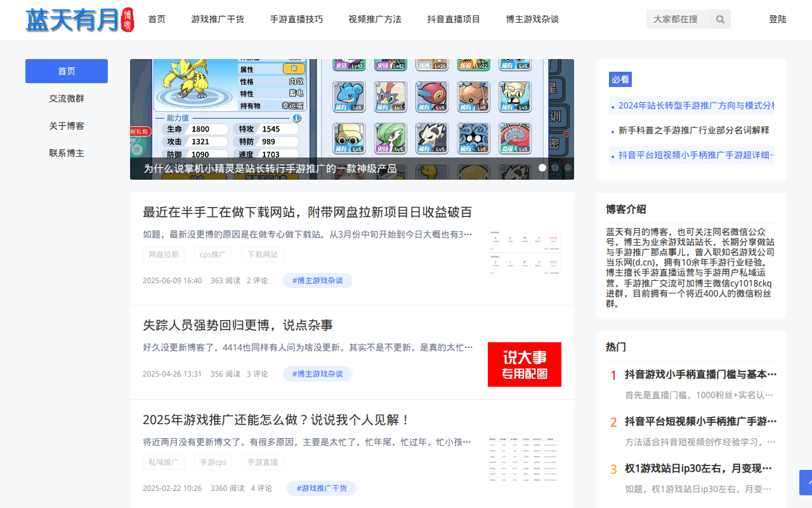Open the first article's statistics thumbnail
Viewport: 812px width, 508px height.
(525, 251)
